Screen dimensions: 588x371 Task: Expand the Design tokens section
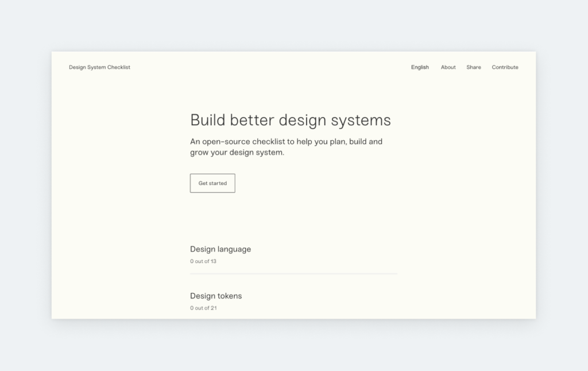pyautogui.click(x=216, y=296)
